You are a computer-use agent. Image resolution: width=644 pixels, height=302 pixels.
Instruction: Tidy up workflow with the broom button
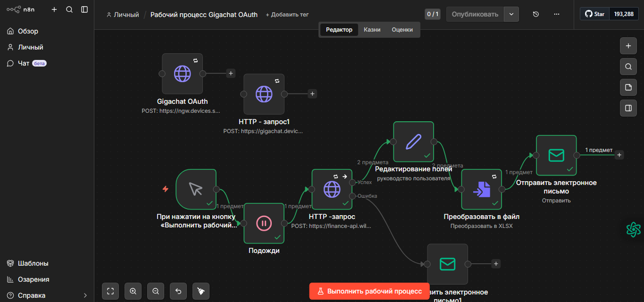click(201, 291)
